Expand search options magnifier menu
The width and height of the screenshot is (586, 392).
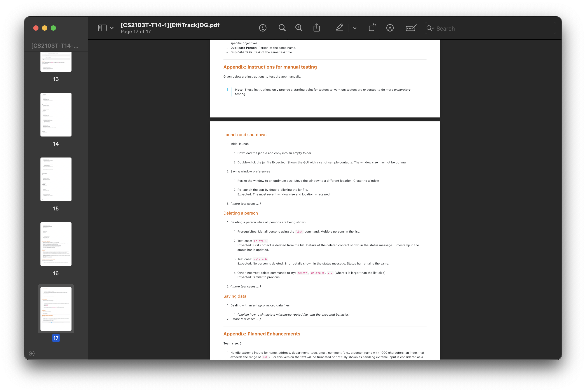click(430, 28)
